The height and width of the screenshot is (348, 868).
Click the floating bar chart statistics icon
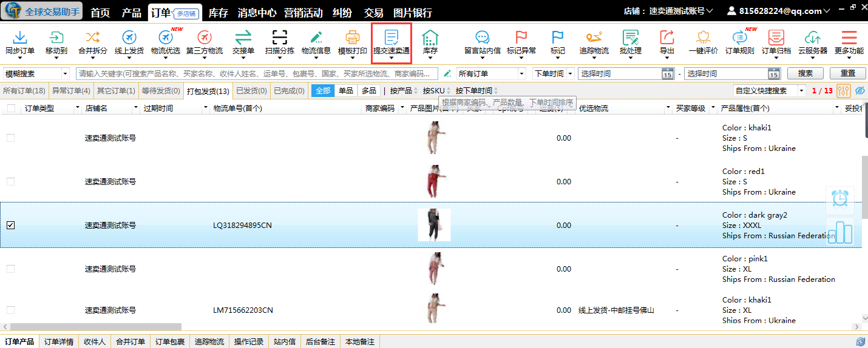(840, 232)
